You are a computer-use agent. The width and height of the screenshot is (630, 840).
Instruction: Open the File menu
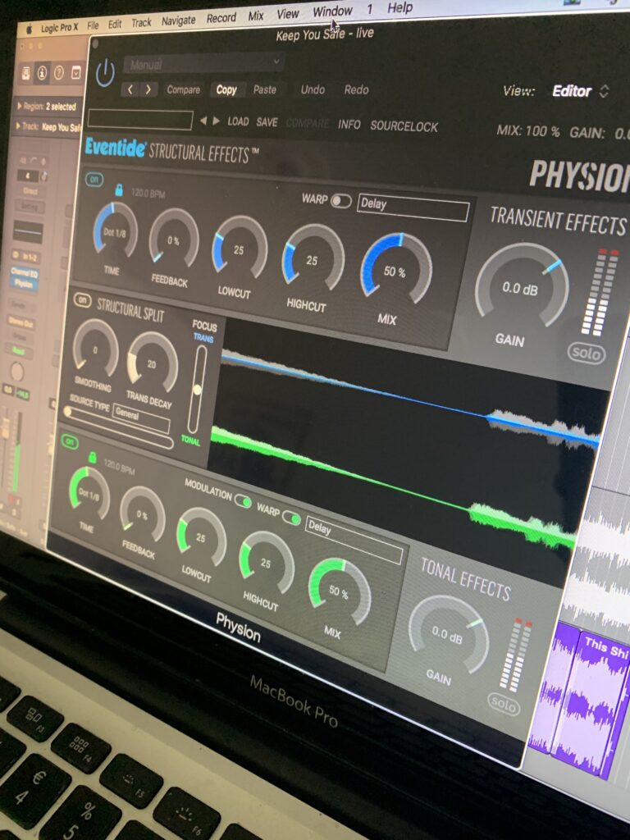94,25
